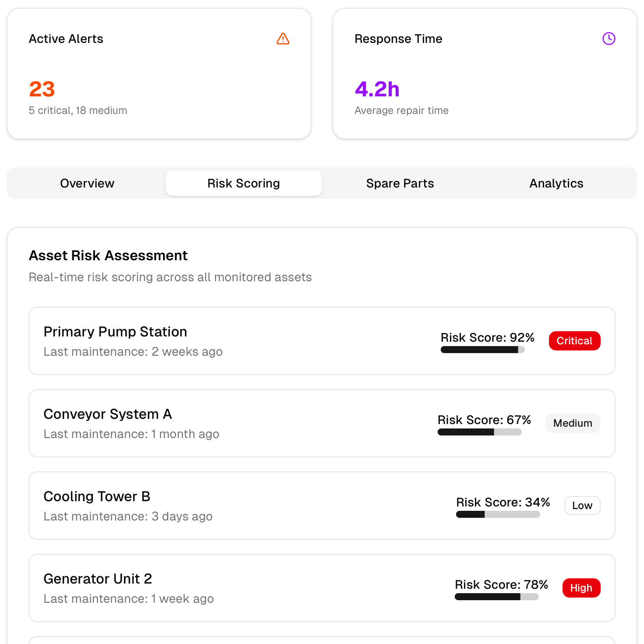Select the Cooling Tower B asset name

(x=97, y=496)
